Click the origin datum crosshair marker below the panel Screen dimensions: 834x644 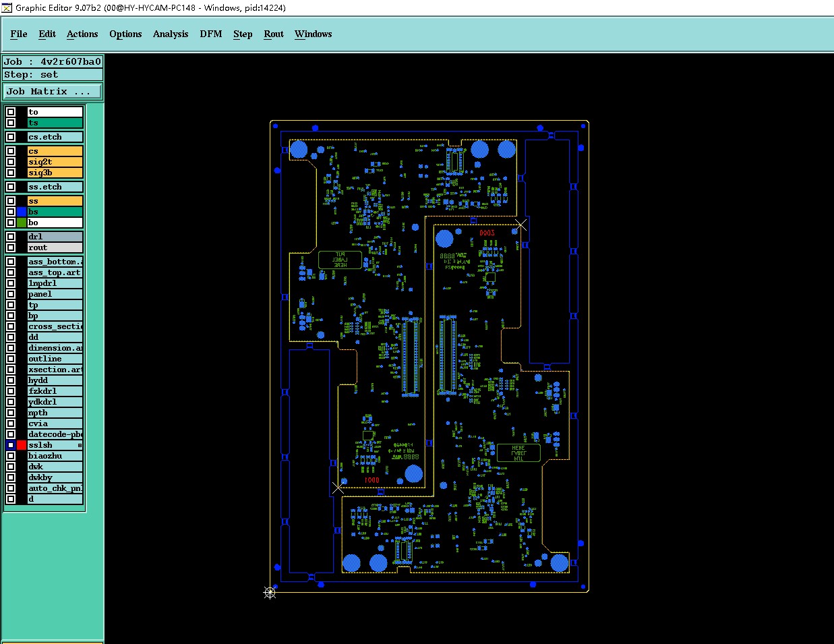click(x=270, y=593)
